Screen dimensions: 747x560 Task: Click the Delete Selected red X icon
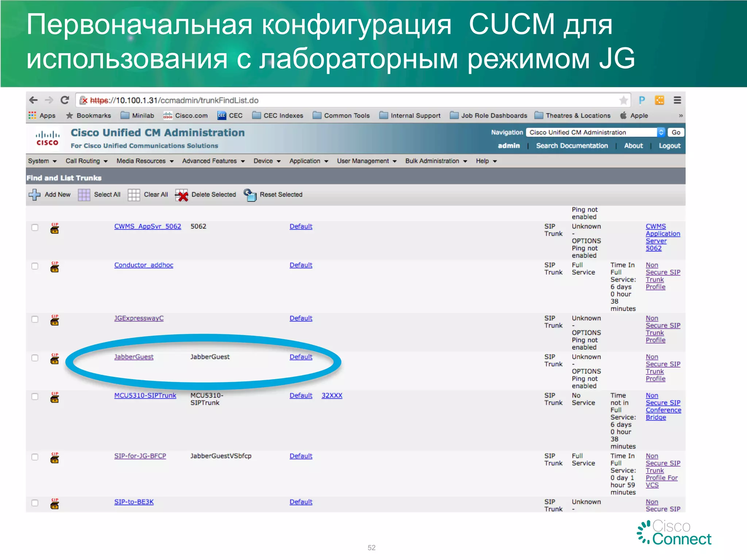coord(182,195)
